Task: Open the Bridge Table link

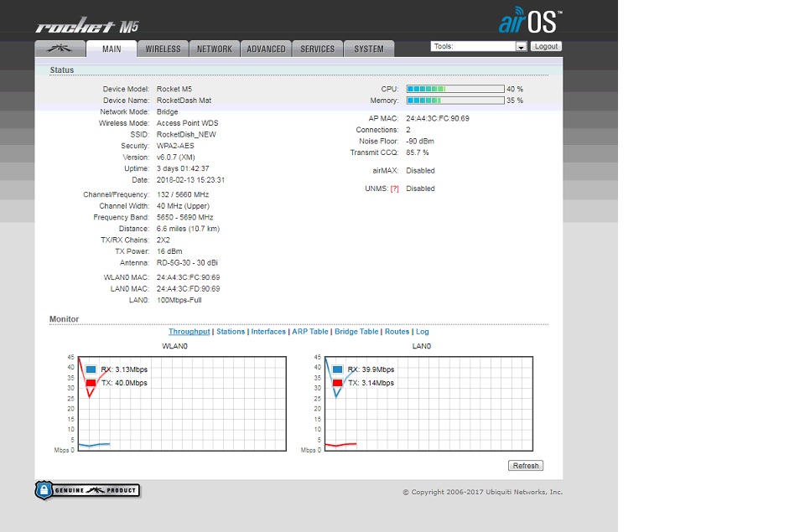Action: (356, 332)
